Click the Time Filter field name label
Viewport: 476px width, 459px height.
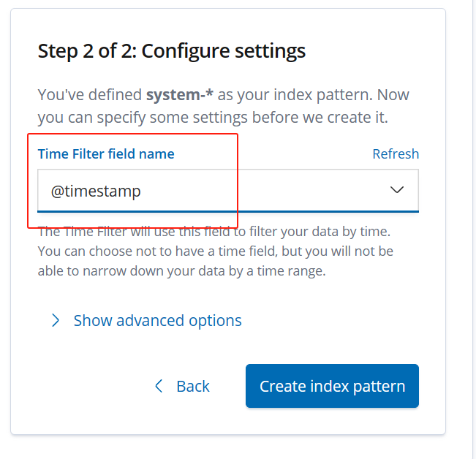pyautogui.click(x=106, y=153)
